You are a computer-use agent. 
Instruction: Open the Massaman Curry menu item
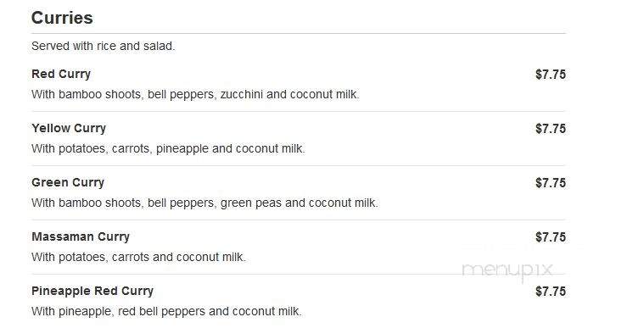click(81, 236)
